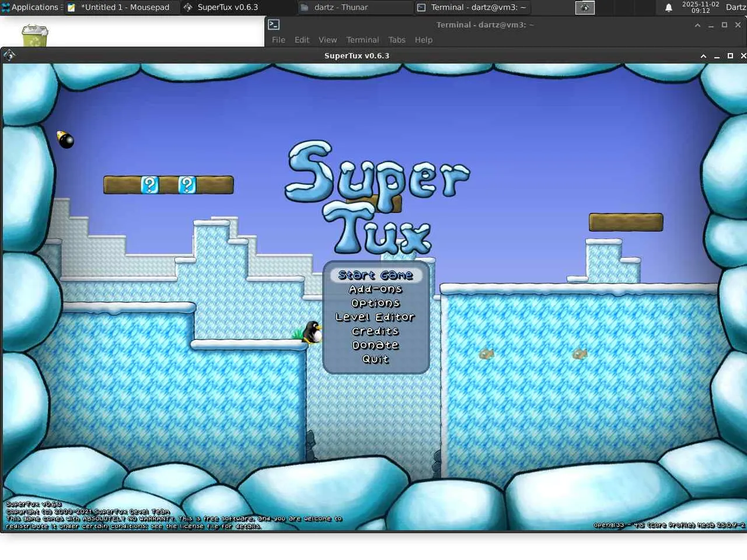Open Options in the SuperTux menu
Screen dimensions: 747x560
376,303
